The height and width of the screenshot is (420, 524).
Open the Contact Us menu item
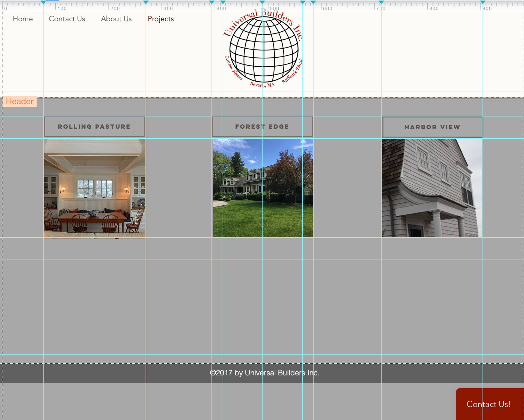point(67,19)
